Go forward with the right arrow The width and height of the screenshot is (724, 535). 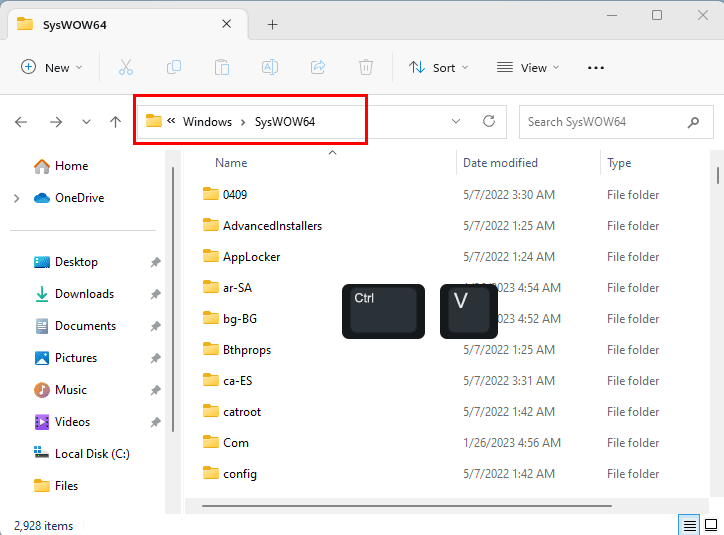pos(56,122)
